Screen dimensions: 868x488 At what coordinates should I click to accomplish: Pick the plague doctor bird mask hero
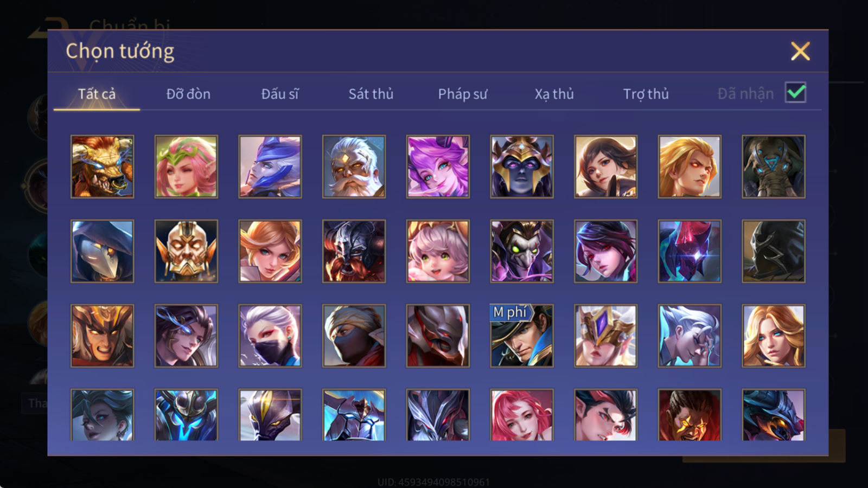[102, 251]
